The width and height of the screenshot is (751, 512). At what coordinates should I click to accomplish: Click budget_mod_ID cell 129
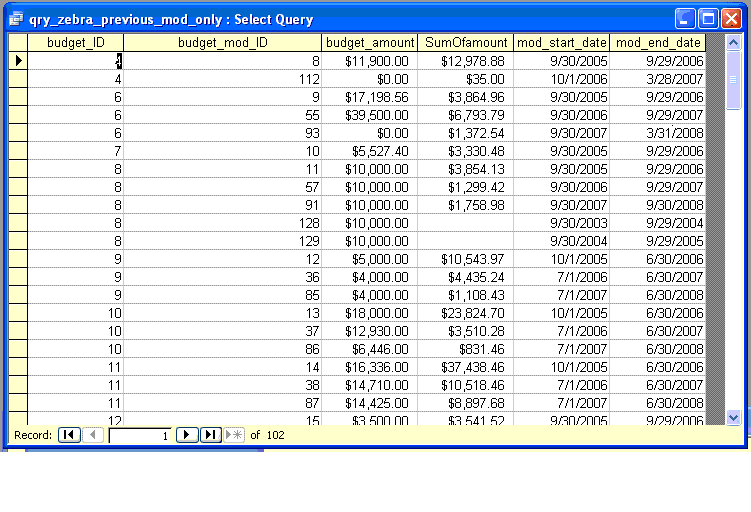(223, 241)
